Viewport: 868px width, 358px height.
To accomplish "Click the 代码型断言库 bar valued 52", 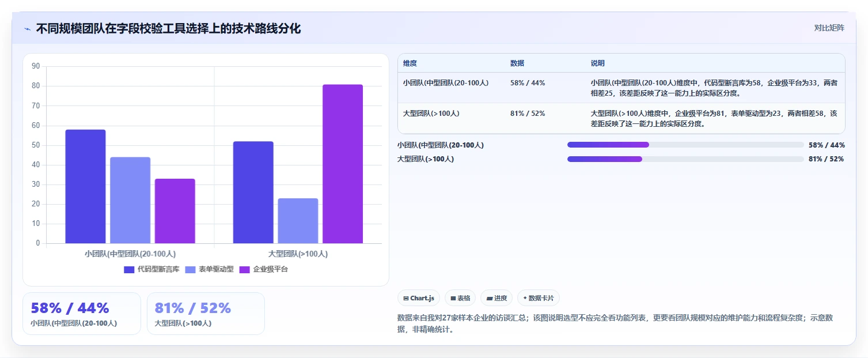I will point(253,192).
